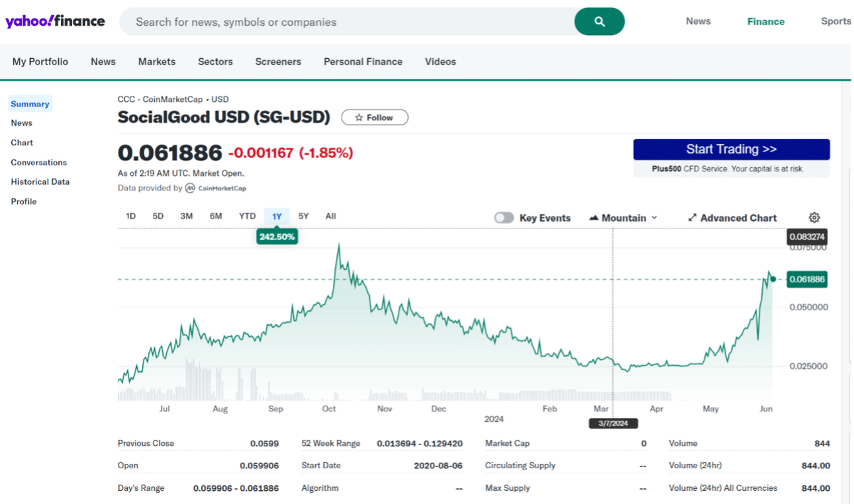
Task: Select the 5D time range
Action: pos(158,216)
